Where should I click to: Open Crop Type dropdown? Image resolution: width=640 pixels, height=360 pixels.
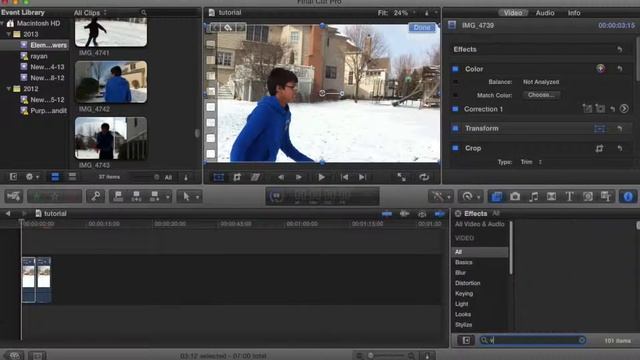[531, 162]
